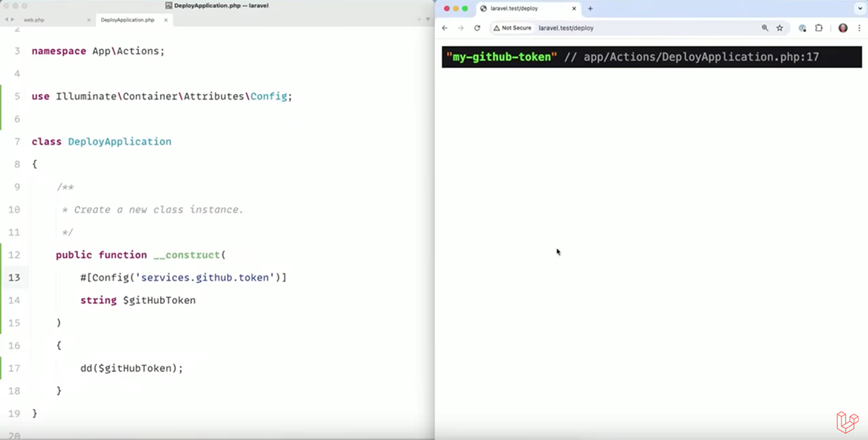Reload the laravel.test/deploy page

click(x=477, y=28)
